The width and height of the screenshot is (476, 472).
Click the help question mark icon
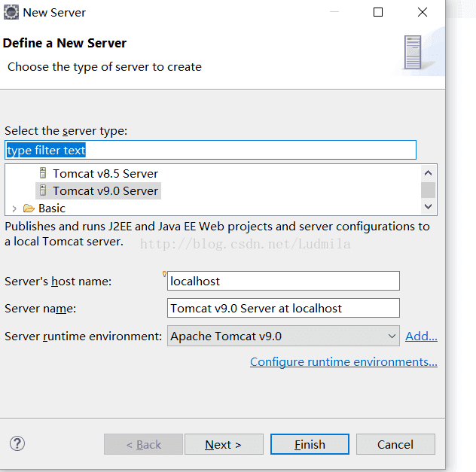point(17,444)
